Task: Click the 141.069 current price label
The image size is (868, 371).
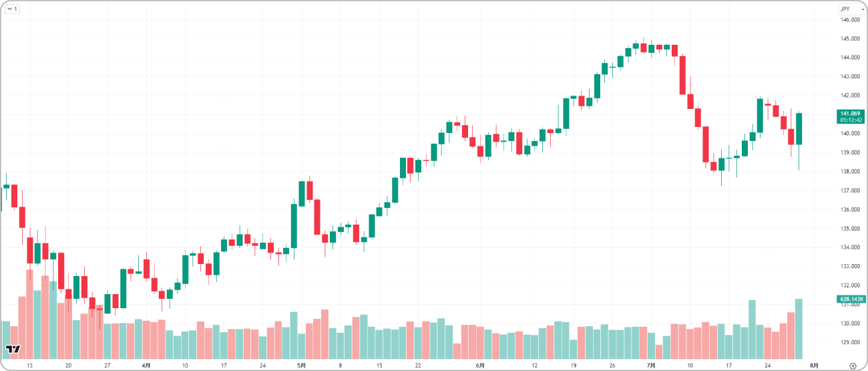Action: 850,114
